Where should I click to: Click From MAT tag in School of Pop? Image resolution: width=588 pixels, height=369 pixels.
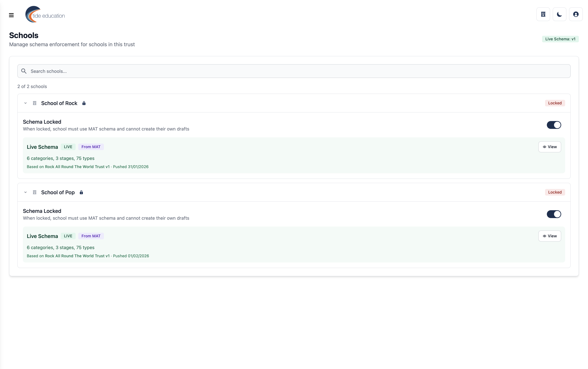click(91, 236)
